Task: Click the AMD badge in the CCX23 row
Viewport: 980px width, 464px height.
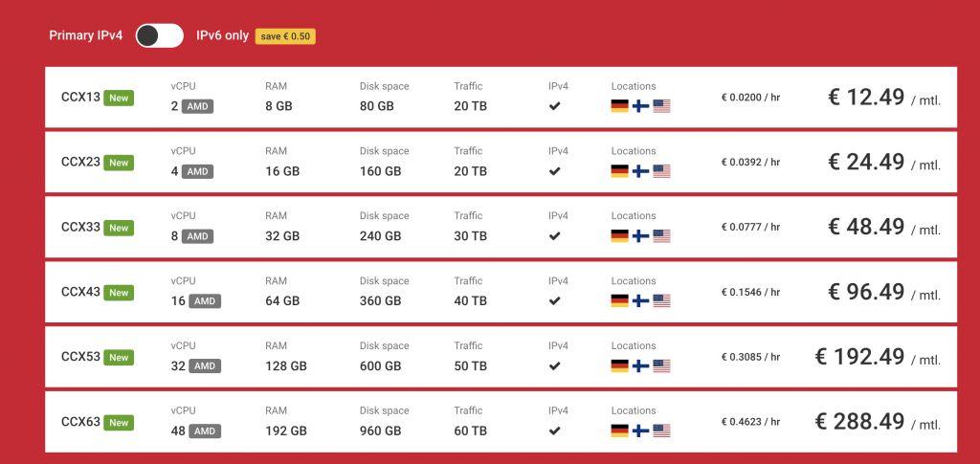Action: pyautogui.click(x=197, y=171)
